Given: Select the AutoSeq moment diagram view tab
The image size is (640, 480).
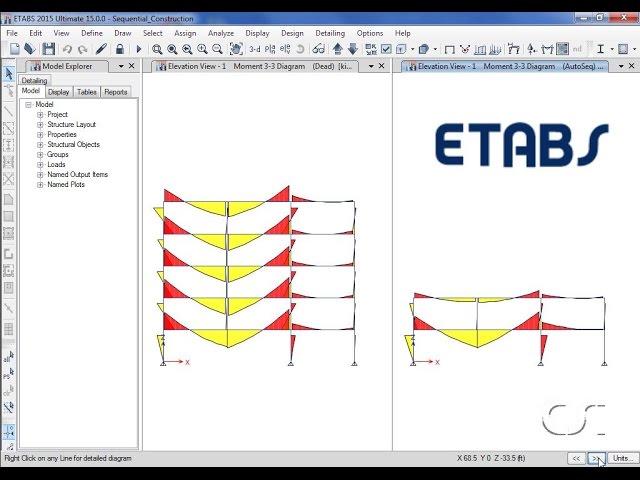Looking at the screenshot, I should click(505, 66).
